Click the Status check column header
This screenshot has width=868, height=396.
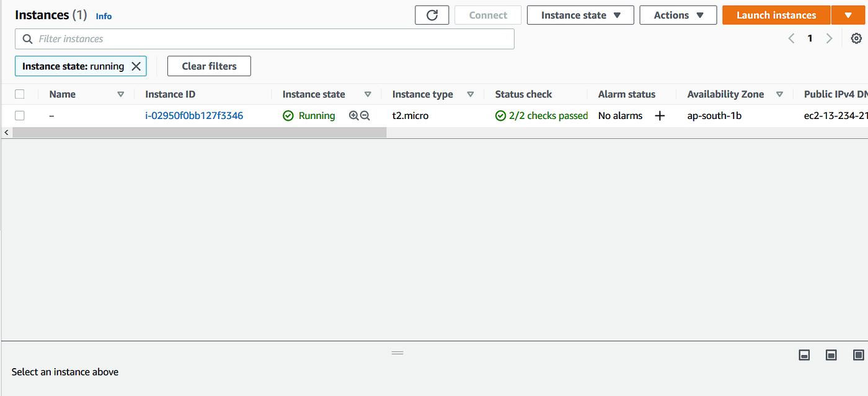coord(523,94)
